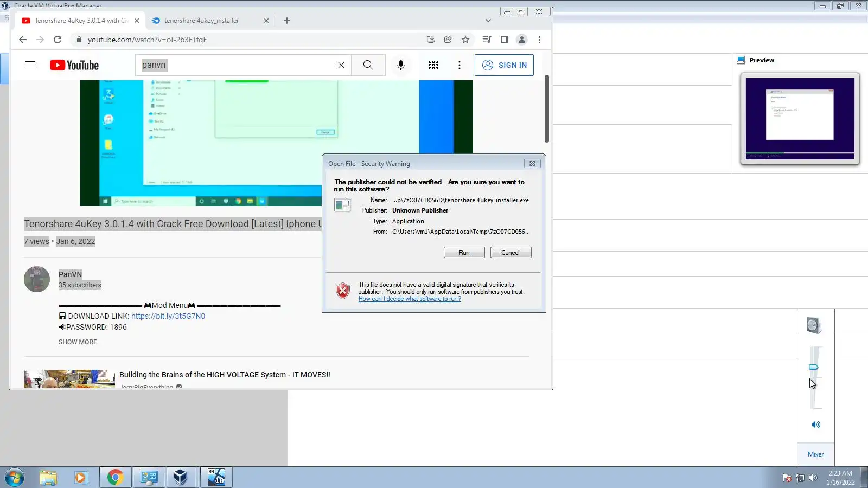Open Chrome media controls icon

click(x=487, y=40)
